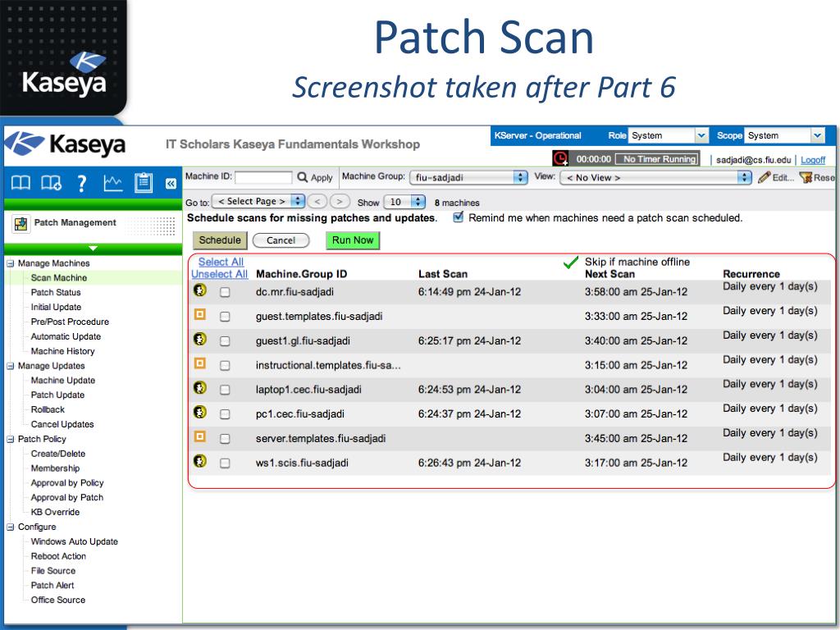Click the Select All link
The image size is (840, 630).
tap(221, 262)
